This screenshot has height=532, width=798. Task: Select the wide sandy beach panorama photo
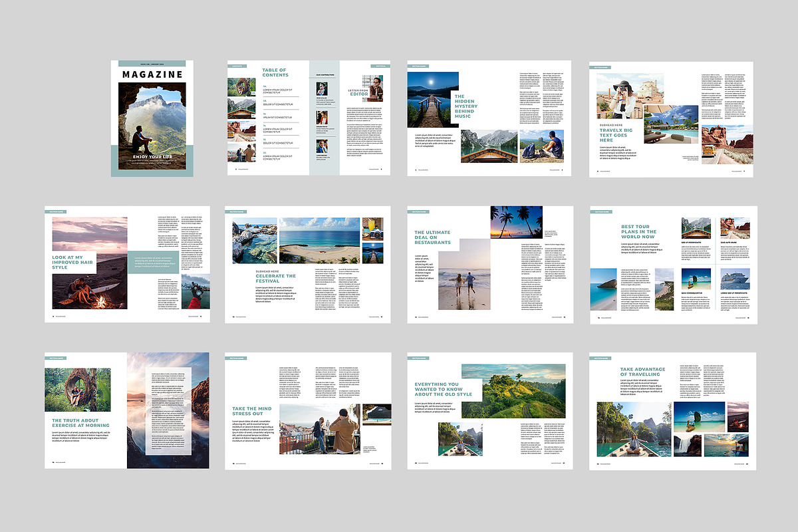click(320, 241)
